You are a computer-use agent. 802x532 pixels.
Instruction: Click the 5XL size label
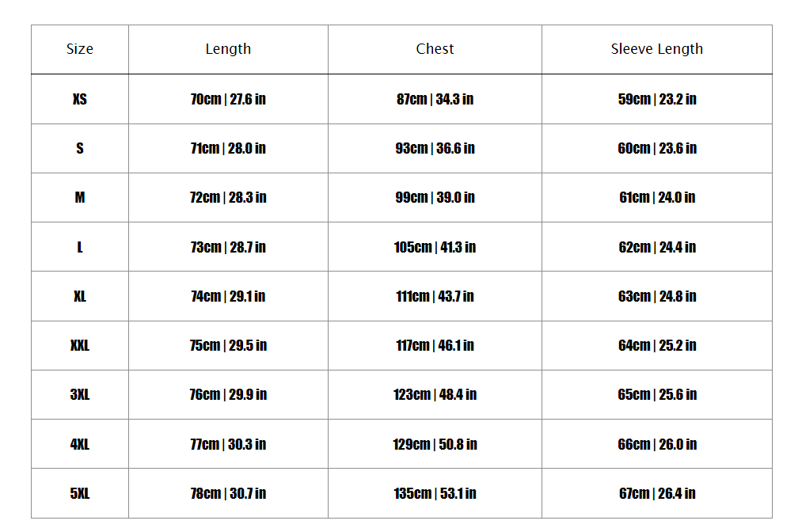(80, 493)
